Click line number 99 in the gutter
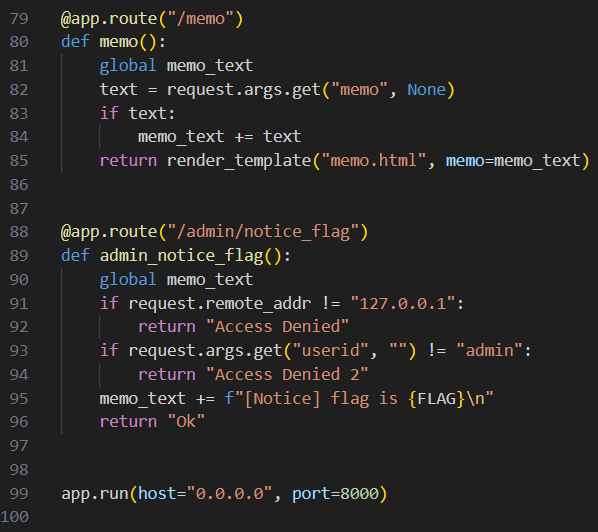The height and width of the screenshot is (532, 598). point(19,494)
